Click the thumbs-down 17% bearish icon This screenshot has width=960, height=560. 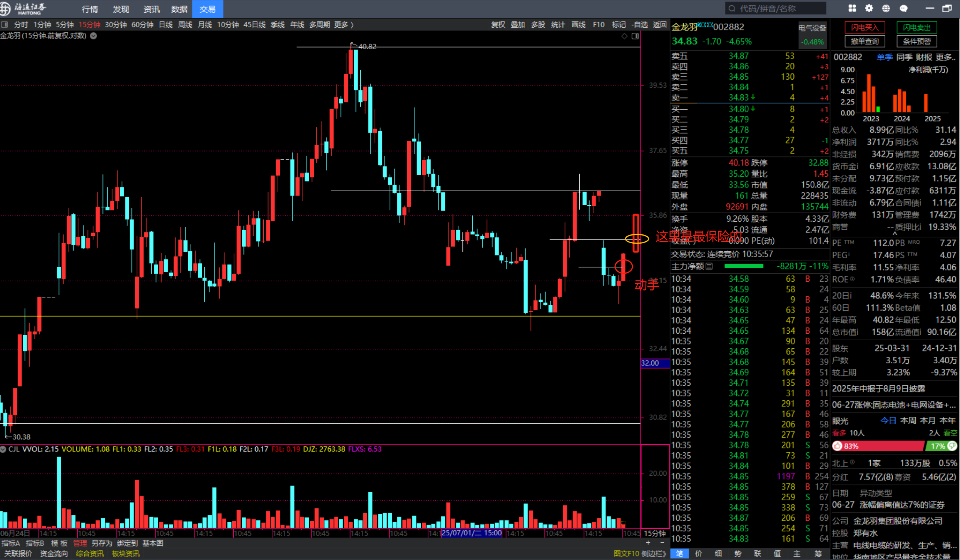952,446
